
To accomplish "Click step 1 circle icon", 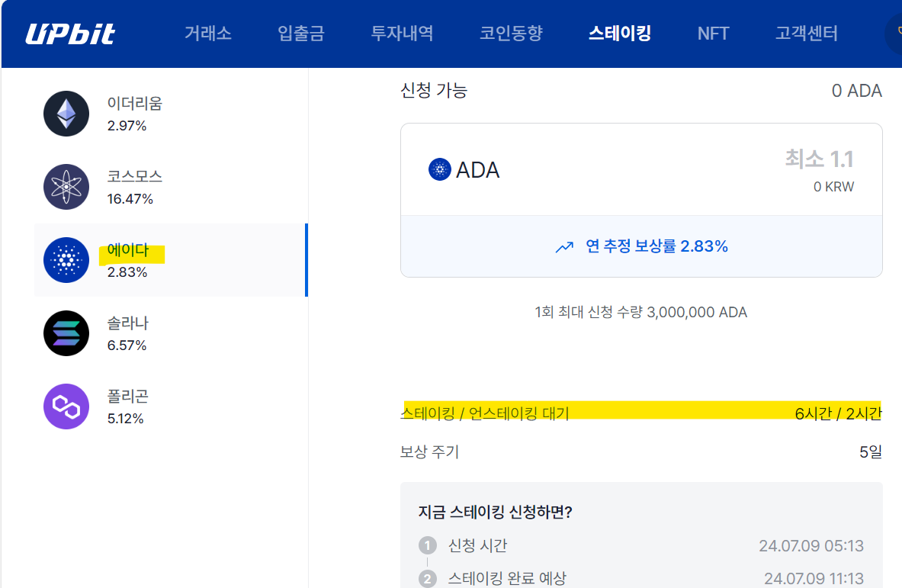I will 428,545.
